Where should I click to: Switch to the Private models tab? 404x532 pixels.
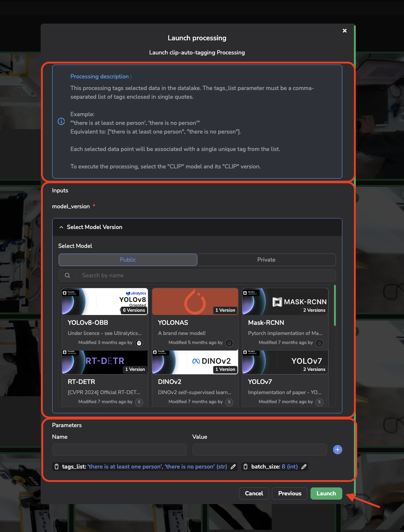click(x=267, y=260)
